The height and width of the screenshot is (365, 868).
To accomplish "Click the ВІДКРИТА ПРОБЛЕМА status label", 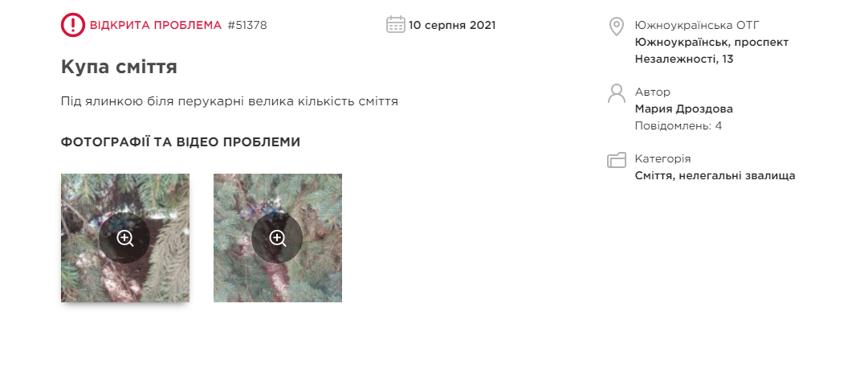I will pyautogui.click(x=156, y=25).
